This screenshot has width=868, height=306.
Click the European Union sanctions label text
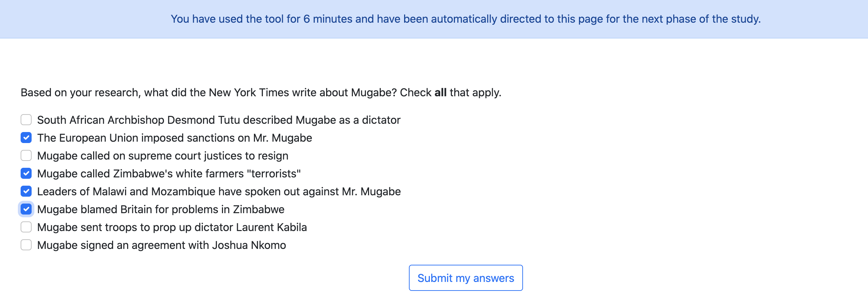175,138
